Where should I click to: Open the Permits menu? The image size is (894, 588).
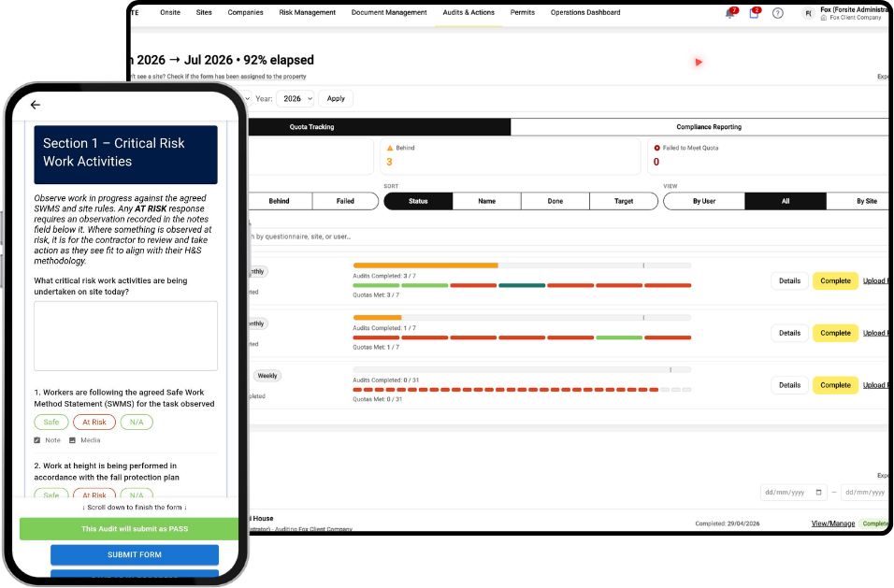tap(523, 12)
